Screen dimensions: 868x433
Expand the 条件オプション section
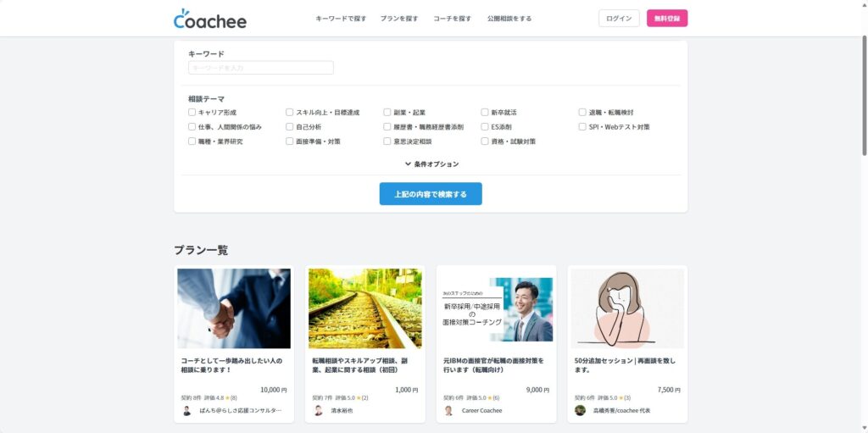pos(431,164)
